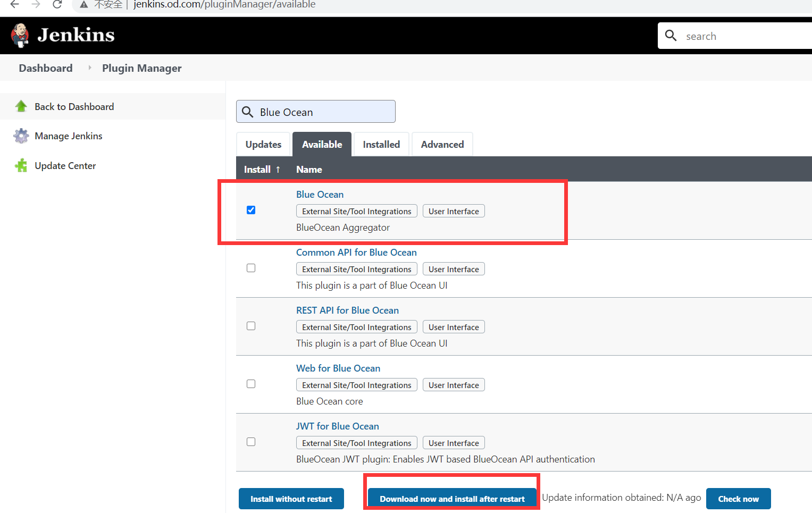Click User Interface tag under REST API
Screen dimensions: 812x513
(x=454, y=327)
